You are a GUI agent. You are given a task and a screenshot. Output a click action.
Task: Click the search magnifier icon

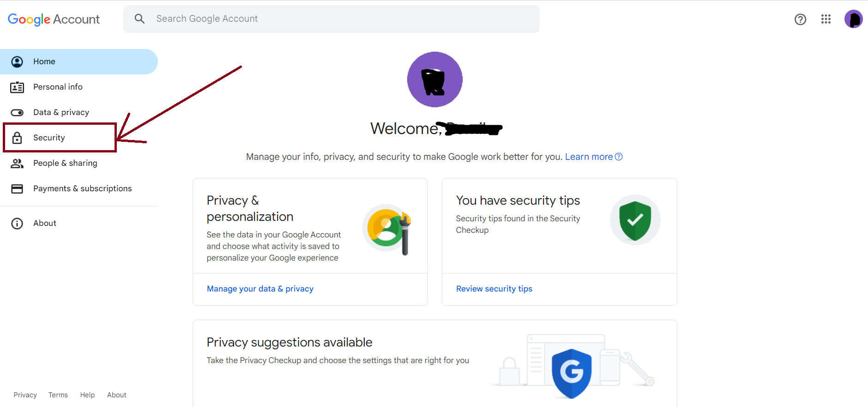(139, 19)
